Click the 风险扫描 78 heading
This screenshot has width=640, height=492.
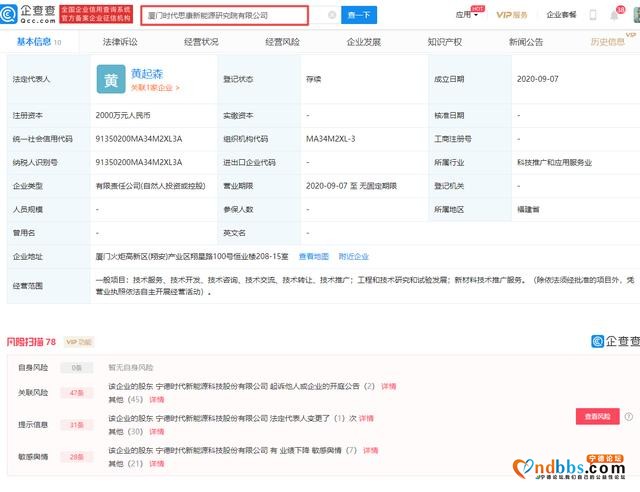point(31,342)
